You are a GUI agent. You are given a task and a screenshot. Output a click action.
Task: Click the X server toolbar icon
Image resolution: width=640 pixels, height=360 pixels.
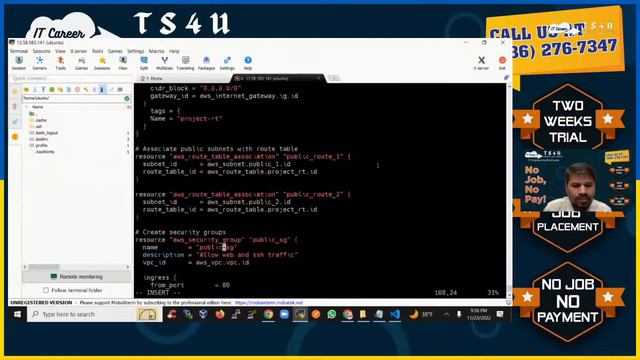coord(481,63)
